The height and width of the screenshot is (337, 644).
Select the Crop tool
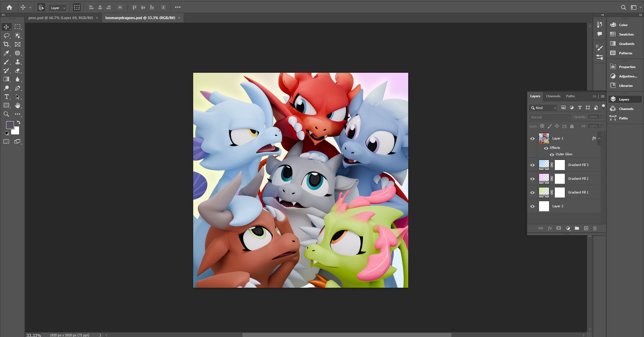(x=6, y=44)
